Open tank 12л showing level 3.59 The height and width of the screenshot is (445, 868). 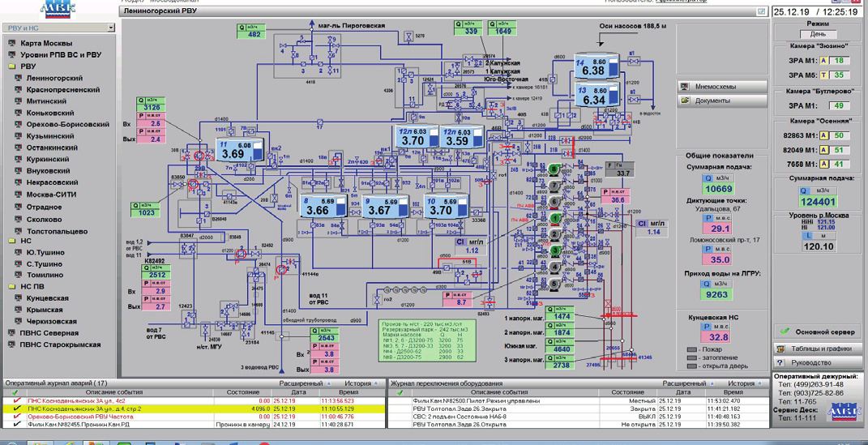462,137
